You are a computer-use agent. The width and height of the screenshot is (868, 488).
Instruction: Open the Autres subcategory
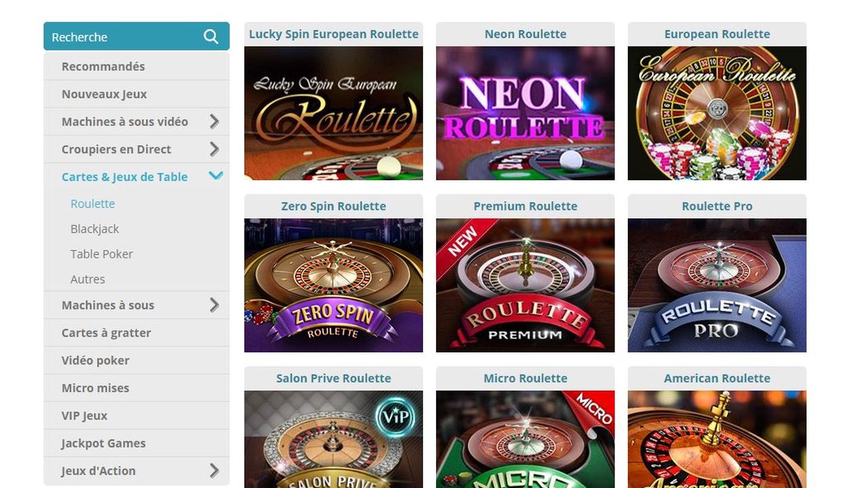pos(87,279)
